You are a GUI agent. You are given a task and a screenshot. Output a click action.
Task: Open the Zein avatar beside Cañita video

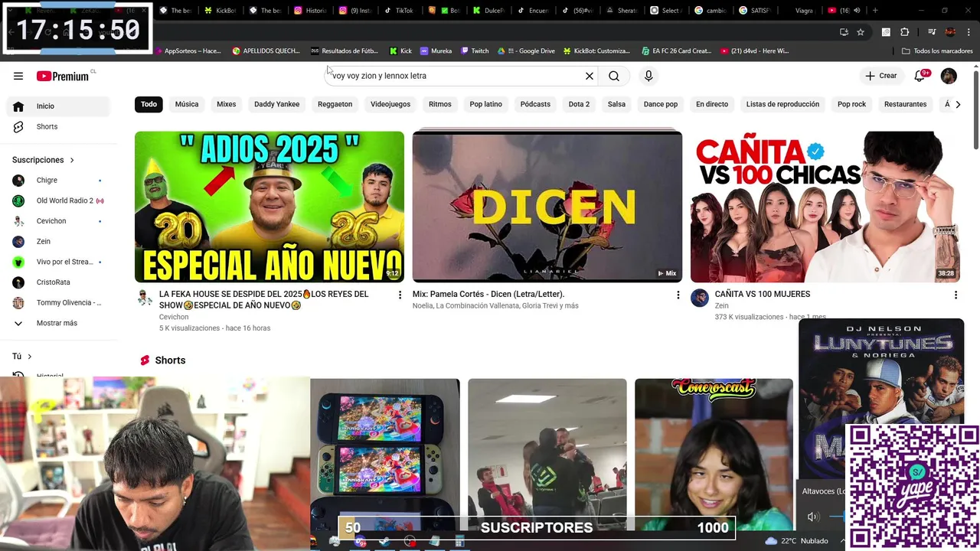700,298
